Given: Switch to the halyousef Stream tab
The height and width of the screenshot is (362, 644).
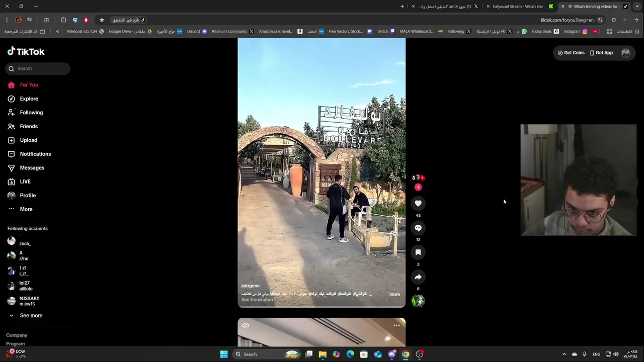Looking at the screenshot, I should point(520,7).
